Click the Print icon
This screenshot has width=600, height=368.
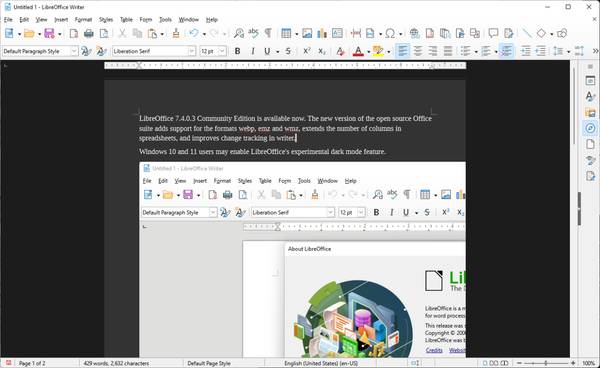click(x=89, y=34)
